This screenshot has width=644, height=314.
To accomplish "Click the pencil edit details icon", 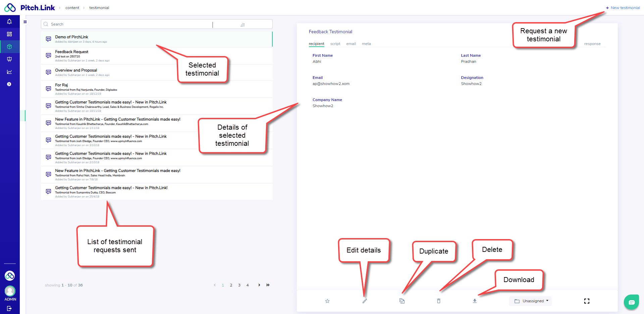I will [x=365, y=301].
